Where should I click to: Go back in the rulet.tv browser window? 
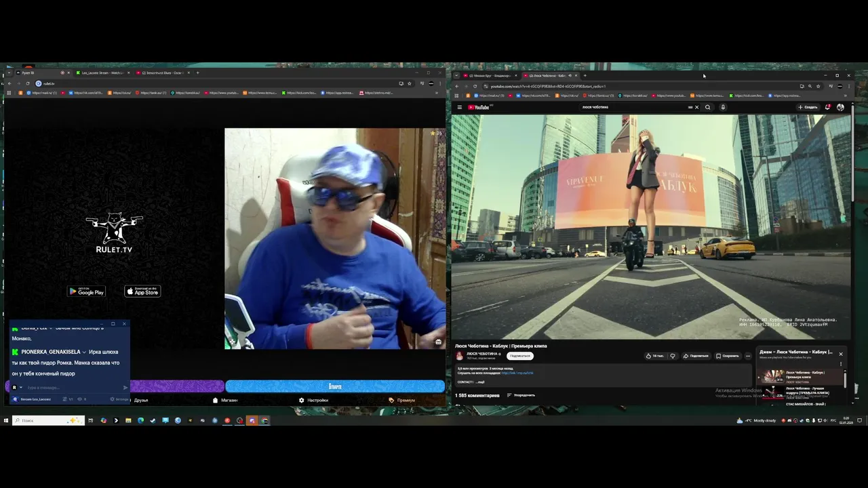pyautogui.click(x=9, y=83)
